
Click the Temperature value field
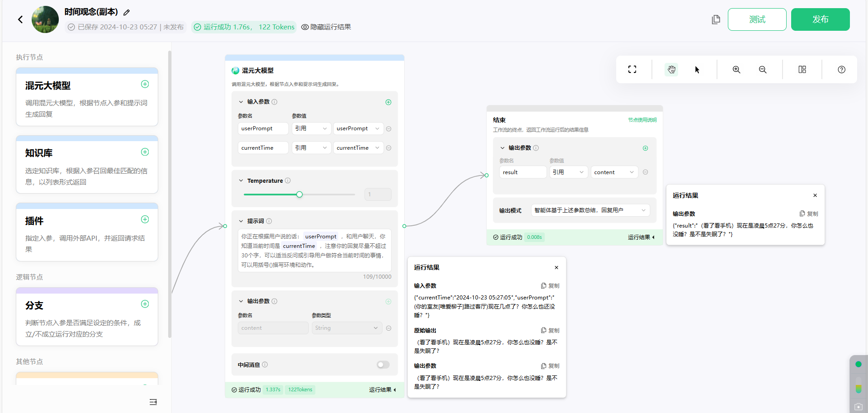tap(378, 195)
